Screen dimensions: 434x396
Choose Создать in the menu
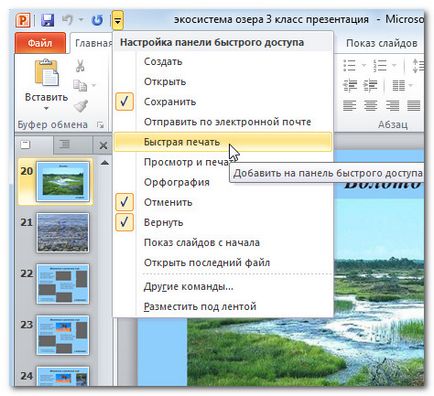(x=223, y=62)
